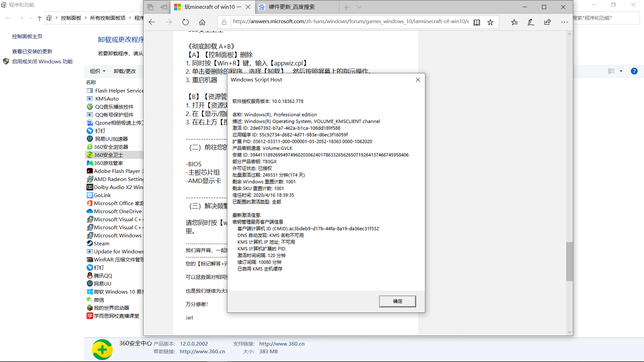Viewport: 644px width, 362px height.
Task: Select QQ帐号保护组件 entry
Action: 115,115
